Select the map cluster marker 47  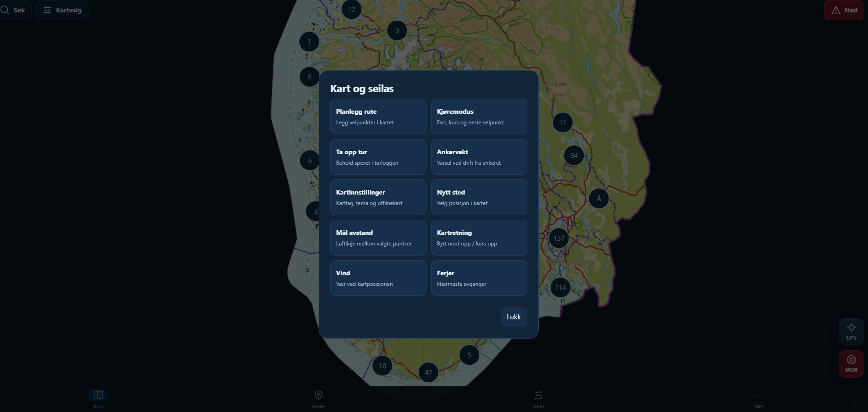click(428, 373)
